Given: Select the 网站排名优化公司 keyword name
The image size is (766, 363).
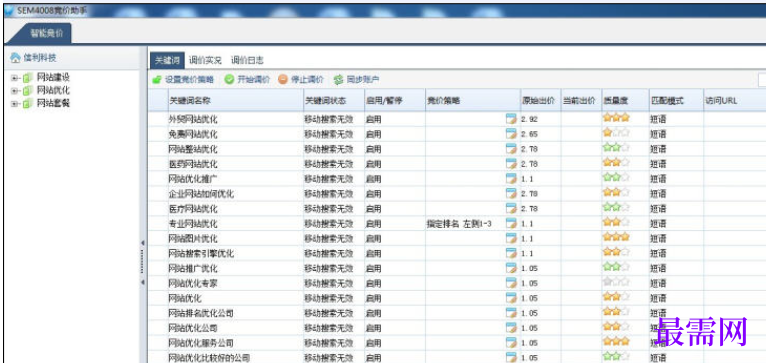Looking at the screenshot, I should point(201,313).
